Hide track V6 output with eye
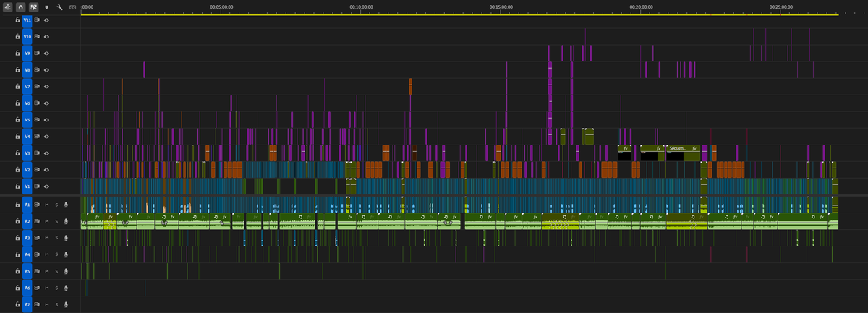Image resolution: width=868 pixels, height=313 pixels. (46, 103)
